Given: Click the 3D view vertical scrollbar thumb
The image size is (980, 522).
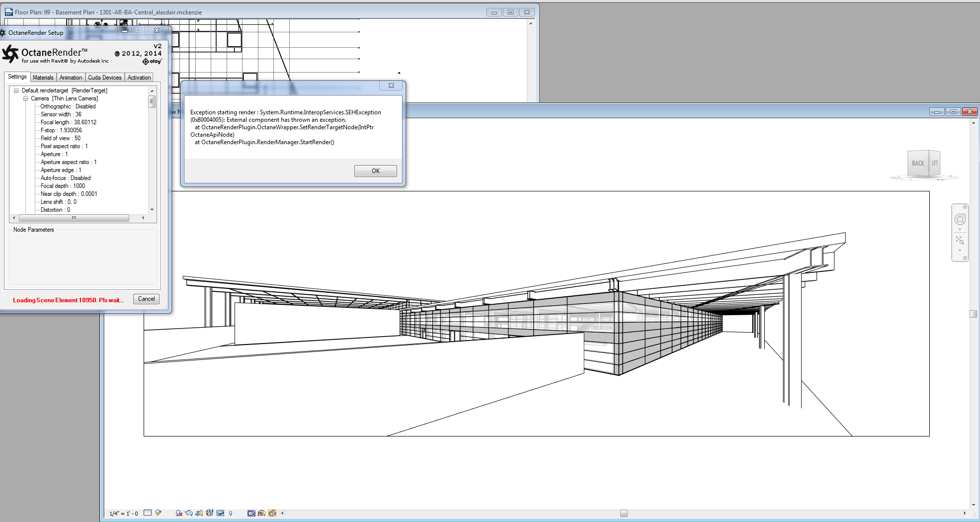Looking at the screenshot, I should [x=974, y=314].
